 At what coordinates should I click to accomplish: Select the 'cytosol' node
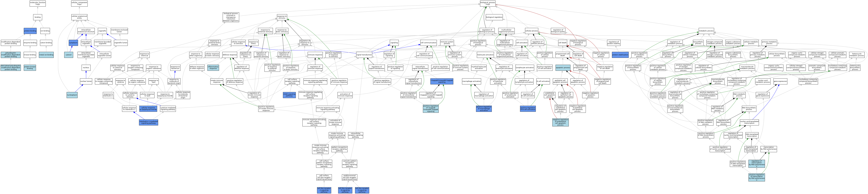tap(69, 55)
